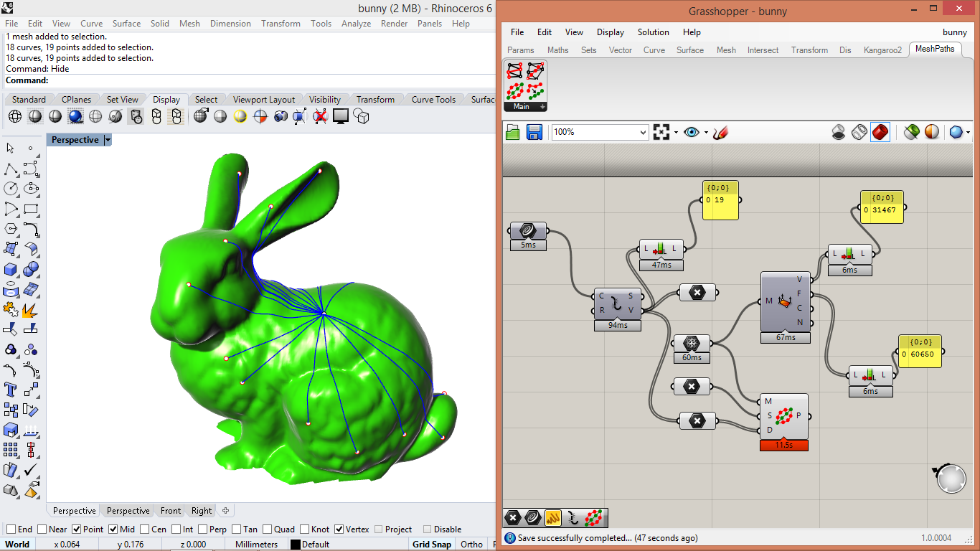Select the Text tool icon

point(11,390)
